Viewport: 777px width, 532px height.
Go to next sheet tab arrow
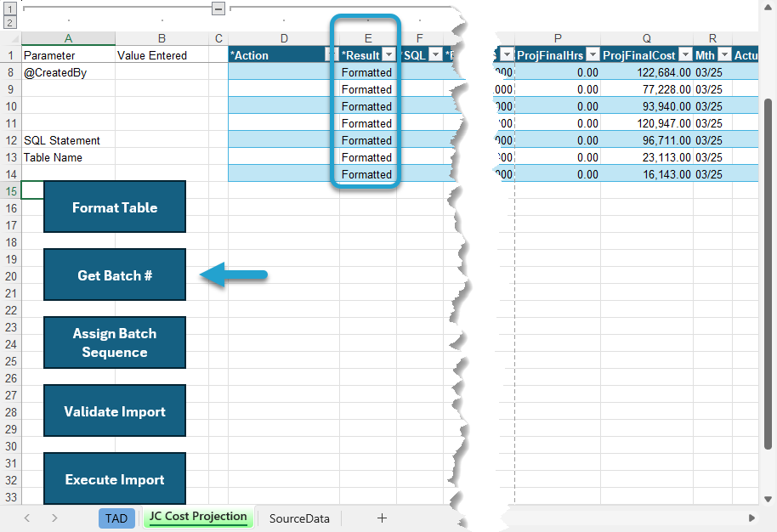[x=54, y=518]
